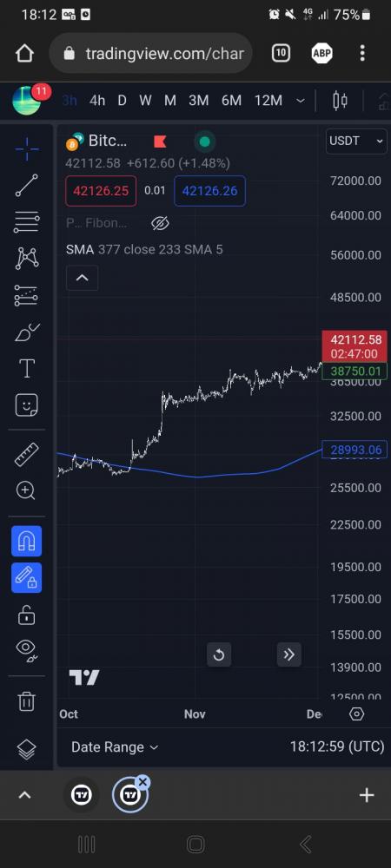391x868 pixels.
Task: Click the reset chart view button
Action: click(x=219, y=654)
